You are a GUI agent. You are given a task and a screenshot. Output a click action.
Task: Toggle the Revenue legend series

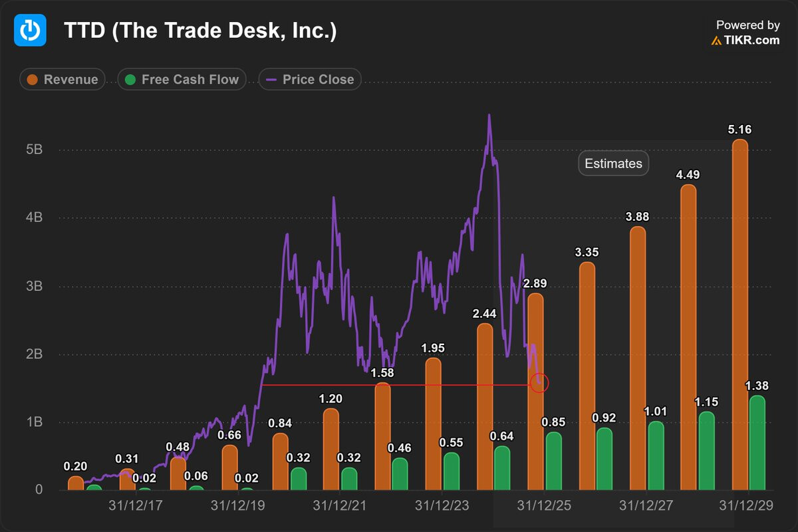63,80
